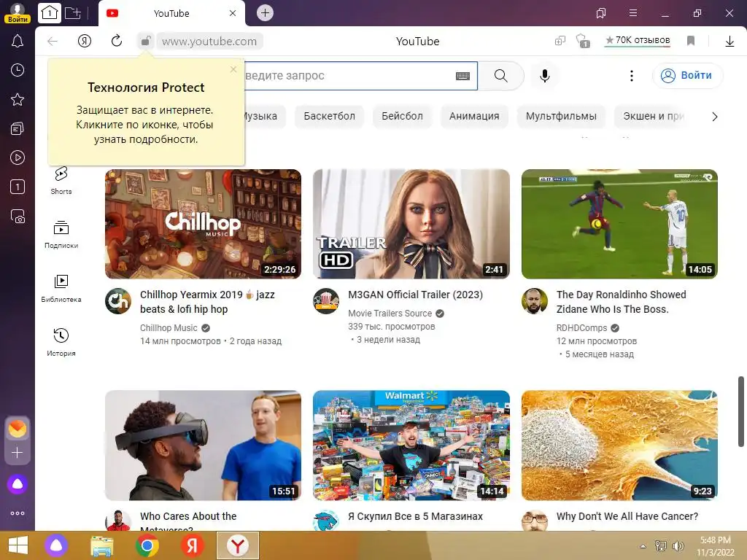Go back to the previous page

53,42
